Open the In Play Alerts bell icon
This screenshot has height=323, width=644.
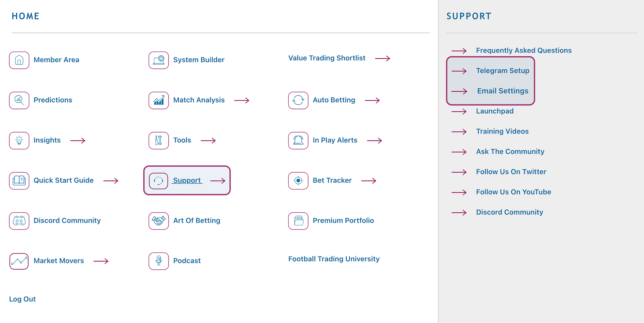[x=298, y=140]
